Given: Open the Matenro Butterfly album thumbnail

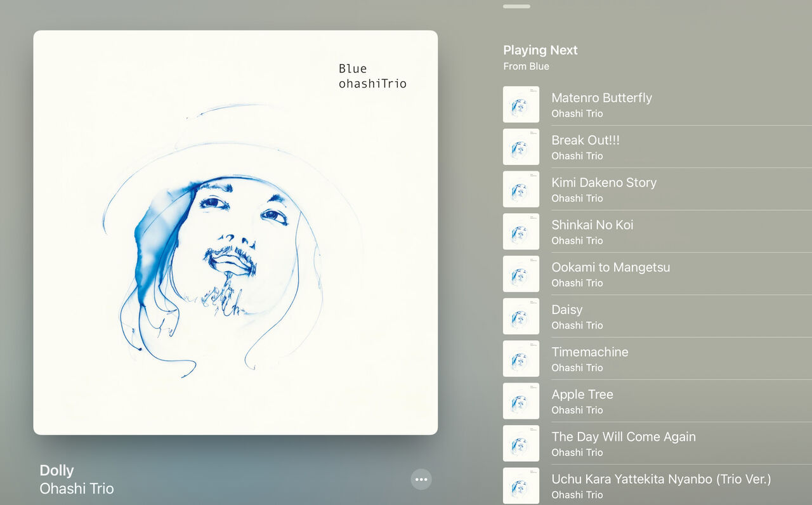Looking at the screenshot, I should tap(521, 105).
